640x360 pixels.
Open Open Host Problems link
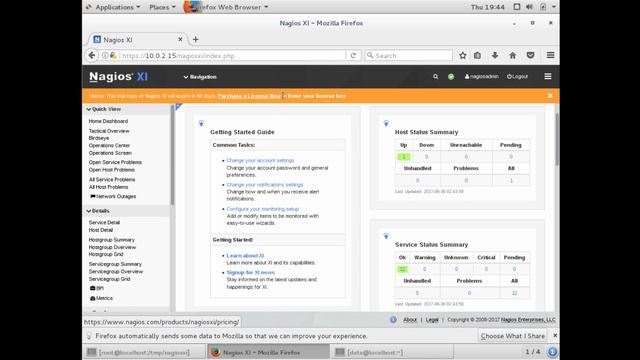[x=111, y=169]
